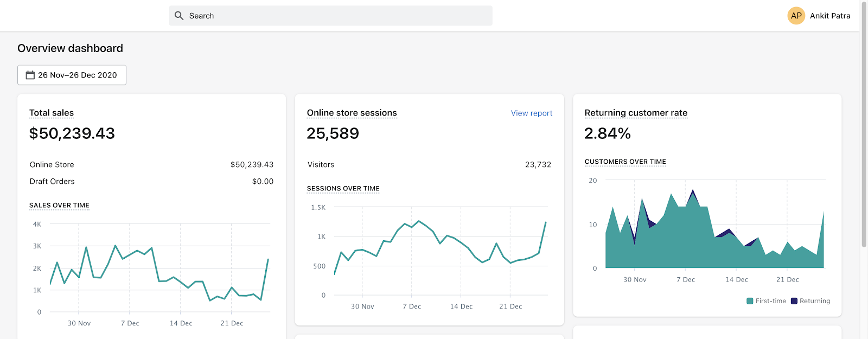Open the 26 Nov–26 Dec 2020 date picker

click(72, 75)
